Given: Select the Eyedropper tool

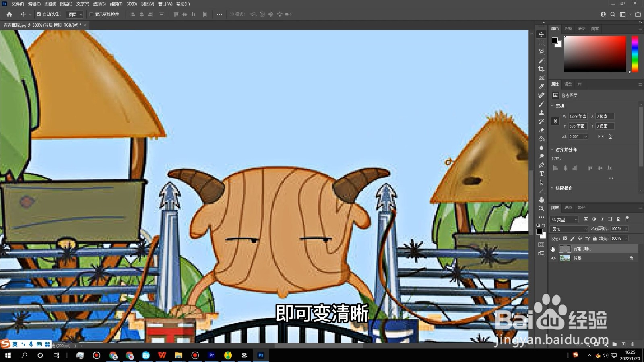Looking at the screenshot, I should 541,86.
